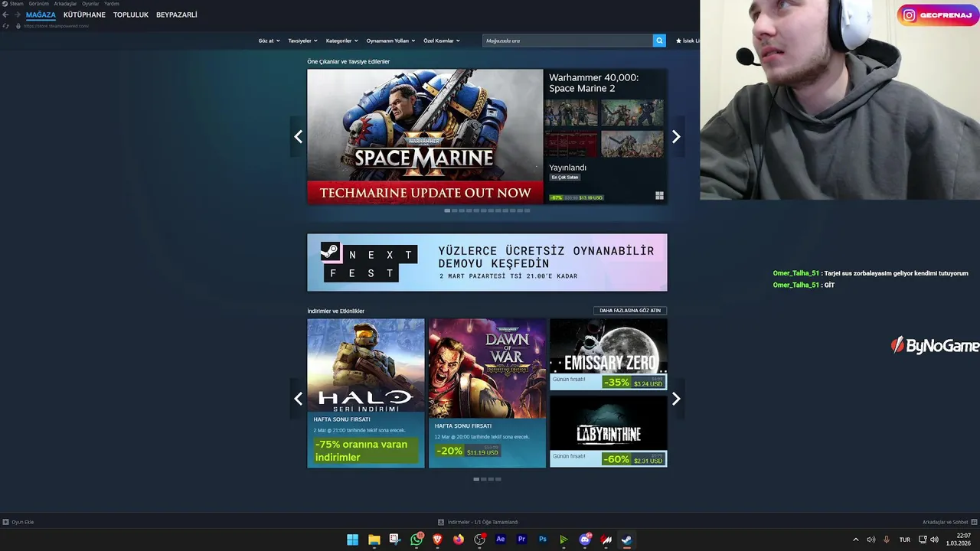Screen dimensions: 980x551
Task: Click the TUR keyboard language indicator
Action: pyautogui.click(x=905, y=540)
